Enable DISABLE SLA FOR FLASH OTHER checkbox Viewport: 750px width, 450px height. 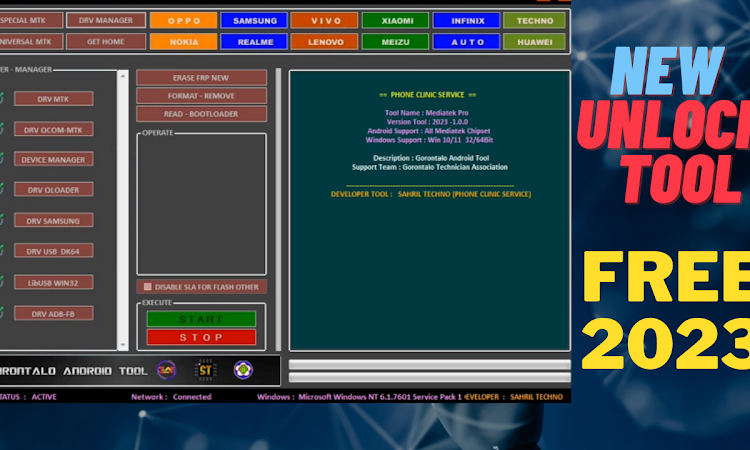click(148, 286)
